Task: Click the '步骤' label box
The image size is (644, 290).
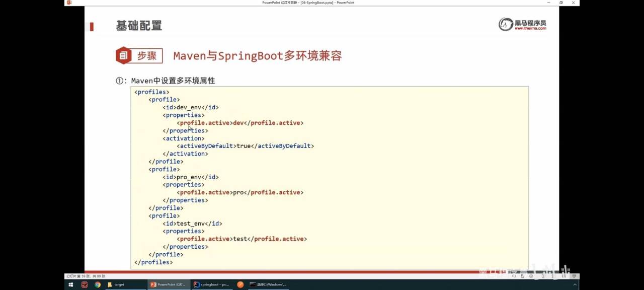Action: coord(147,56)
